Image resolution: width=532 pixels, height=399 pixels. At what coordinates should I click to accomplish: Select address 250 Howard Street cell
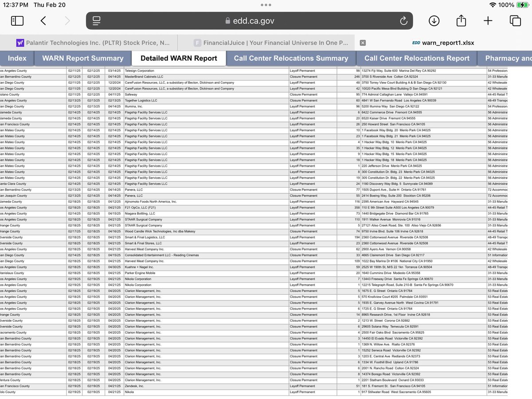click(x=423, y=124)
